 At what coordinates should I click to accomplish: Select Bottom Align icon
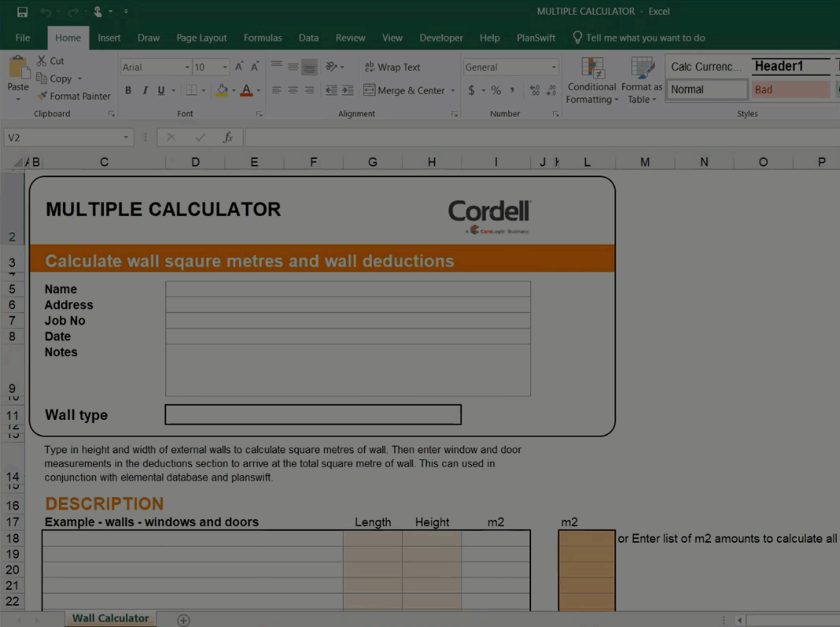point(309,66)
